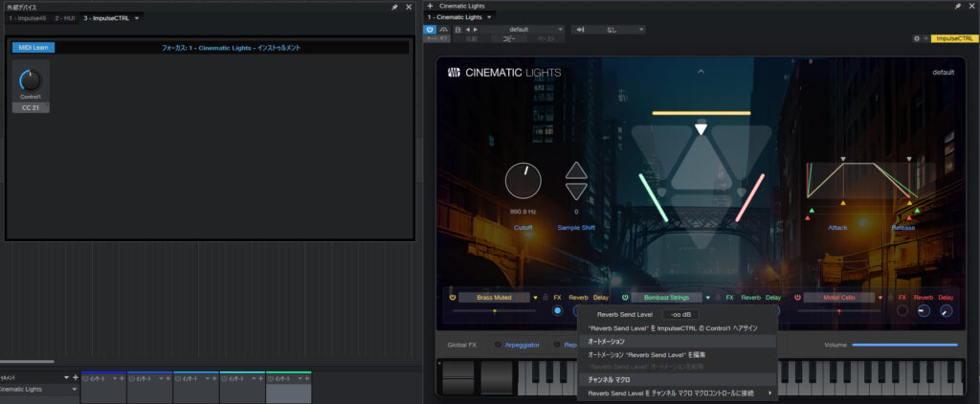Expand the Brass Muted sound dropdown arrow
Image resolution: width=980 pixels, height=404 pixels.
tap(535, 298)
